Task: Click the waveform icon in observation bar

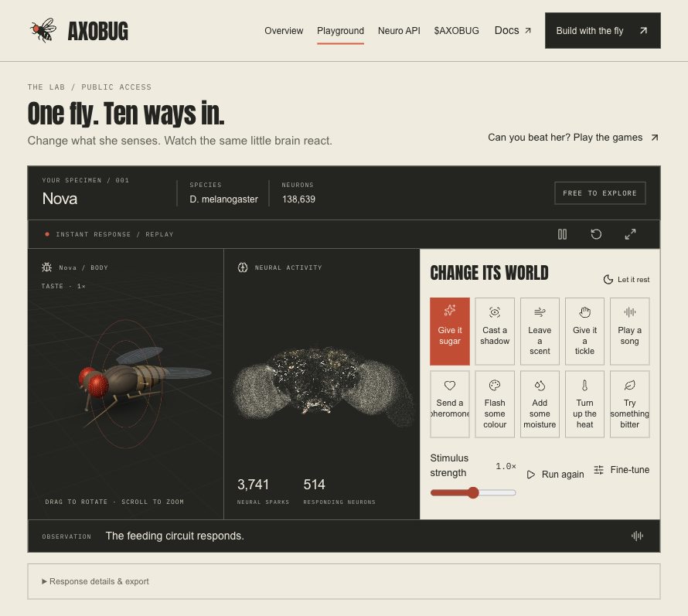Action: pyautogui.click(x=637, y=536)
